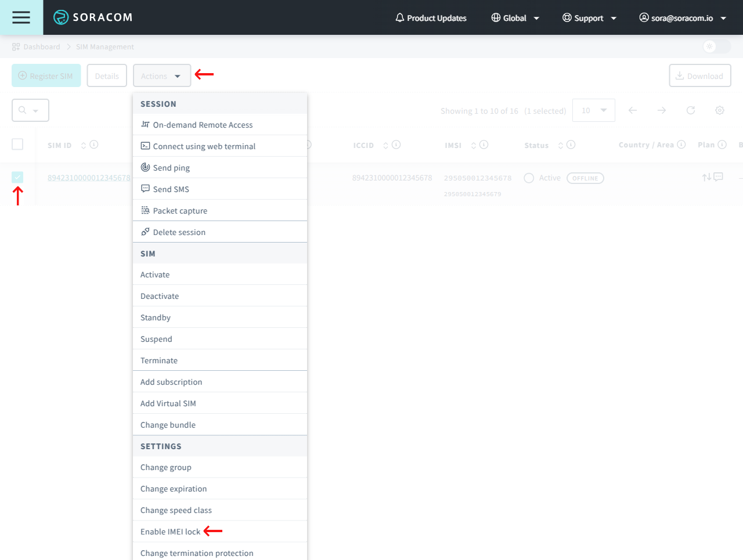
Task: Open the rows-per-page dropdown showing 10
Action: coord(593,110)
